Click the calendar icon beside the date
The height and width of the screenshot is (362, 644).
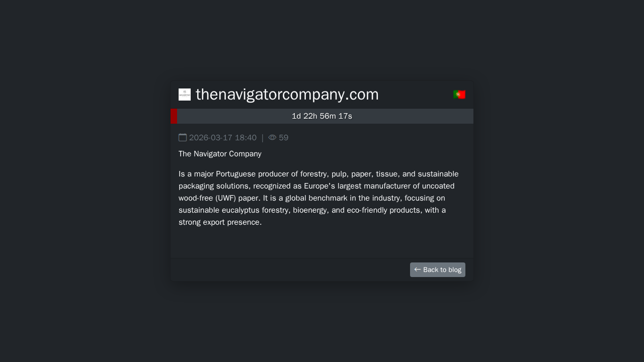click(x=183, y=138)
